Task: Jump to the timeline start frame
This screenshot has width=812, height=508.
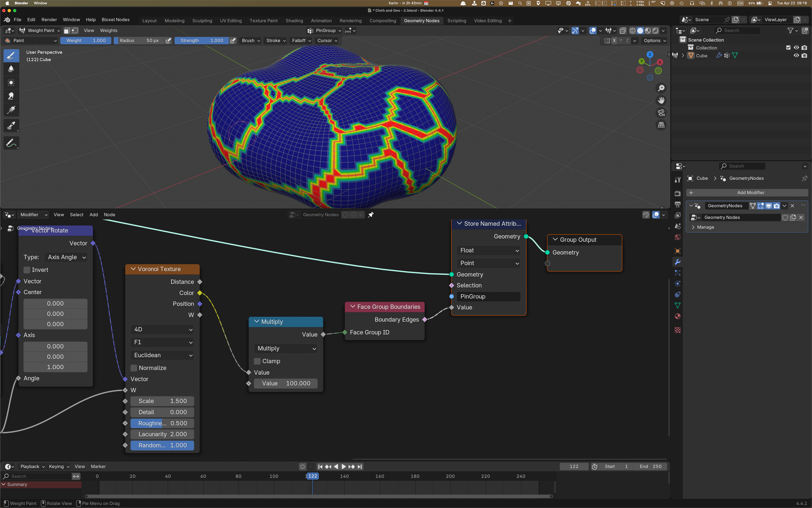Action: (320, 467)
